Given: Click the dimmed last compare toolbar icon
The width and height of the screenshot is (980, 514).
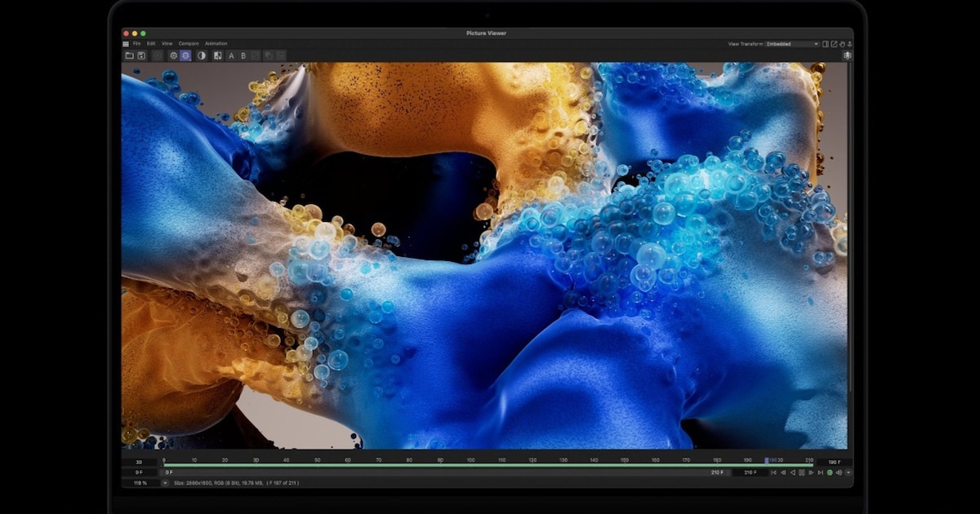Looking at the screenshot, I should pyautogui.click(x=281, y=55).
